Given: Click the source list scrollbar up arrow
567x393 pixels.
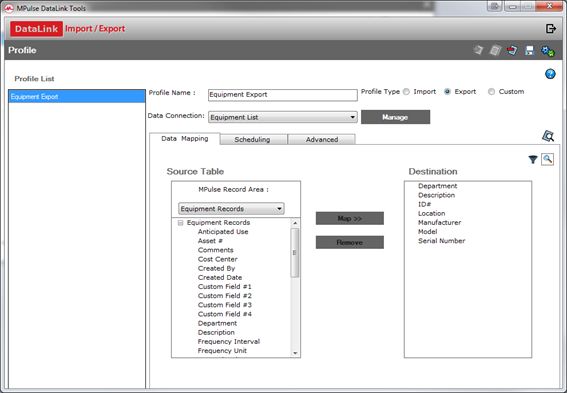Looking at the screenshot, I should pos(295,223).
